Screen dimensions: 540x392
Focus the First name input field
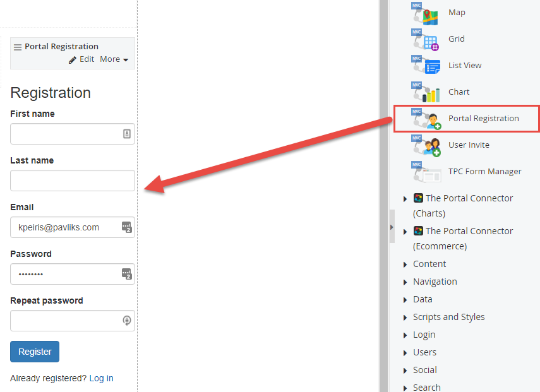point(73,134)
